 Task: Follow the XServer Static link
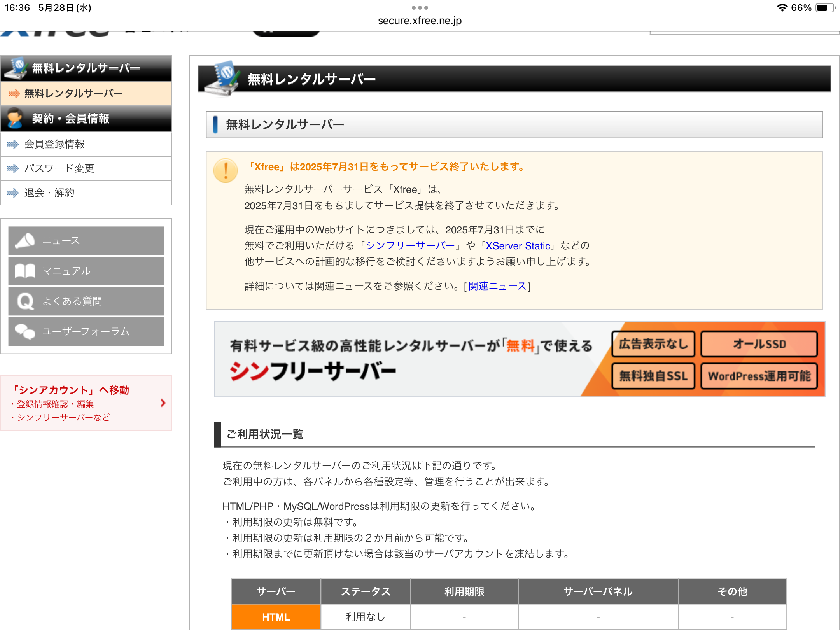(518, 246)
